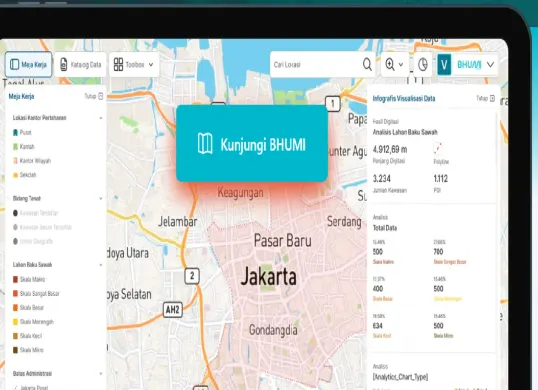Click the 3.234 Jumlah Kawasan value
Viewport: 538px width, 390px height.
pyautogui.click(x=382, y=179)
